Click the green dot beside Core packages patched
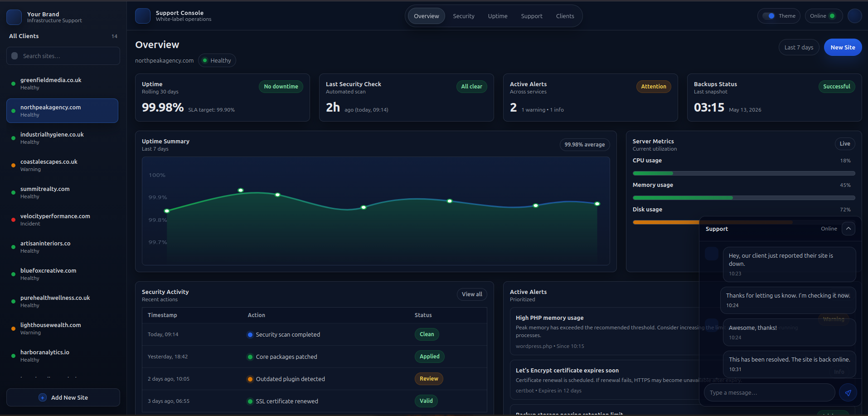The image size is (868, 416). click(x=250, y=357)
